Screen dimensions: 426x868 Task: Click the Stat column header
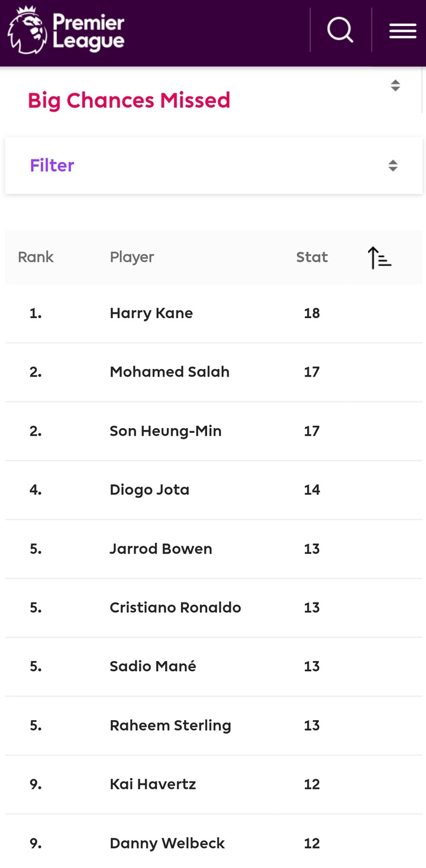pyautogui.click(x=312, y=257)
